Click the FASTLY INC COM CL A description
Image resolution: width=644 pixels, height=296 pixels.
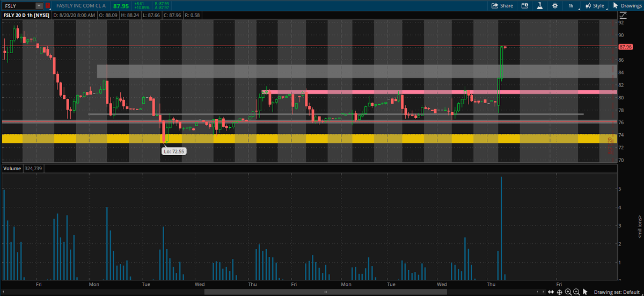pos(80,5)
